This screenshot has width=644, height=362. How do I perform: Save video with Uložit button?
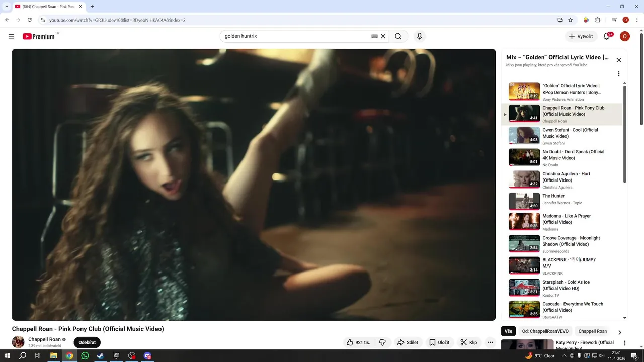[x=439, y=342]
